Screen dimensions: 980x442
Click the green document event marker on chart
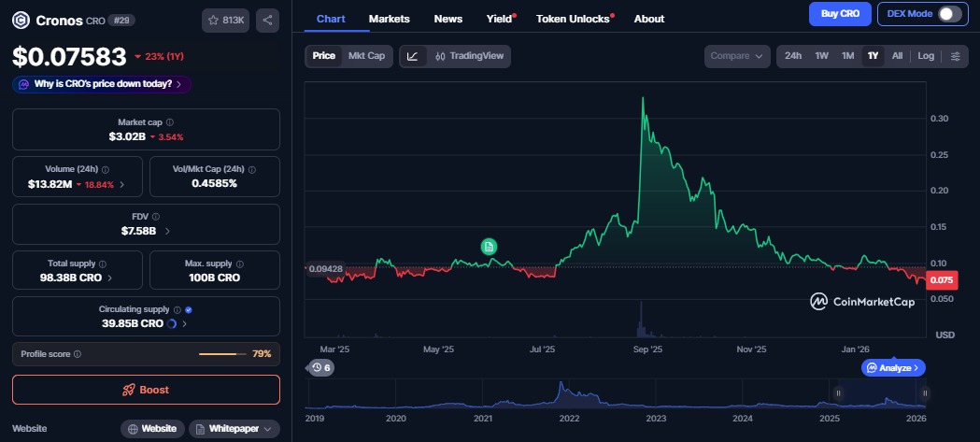coord(489,247)
